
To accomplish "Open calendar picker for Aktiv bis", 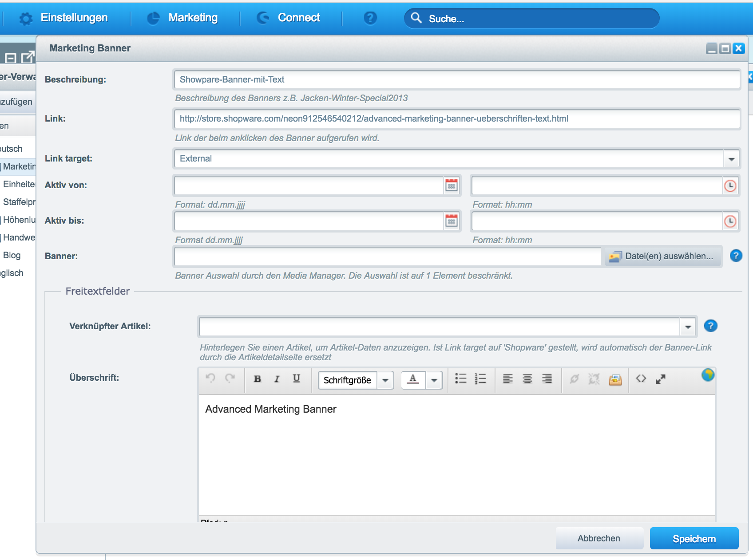I will point(452,221).
